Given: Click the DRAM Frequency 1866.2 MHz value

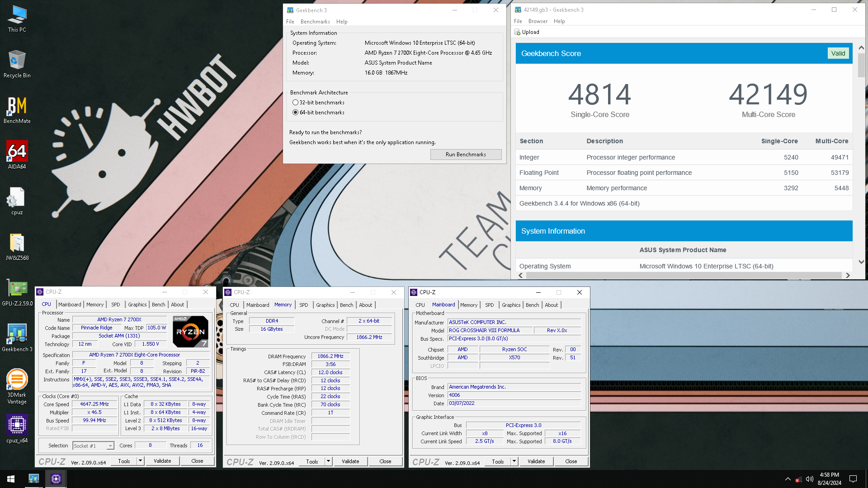Looking at the screenshot, I should tap(330, 357).
